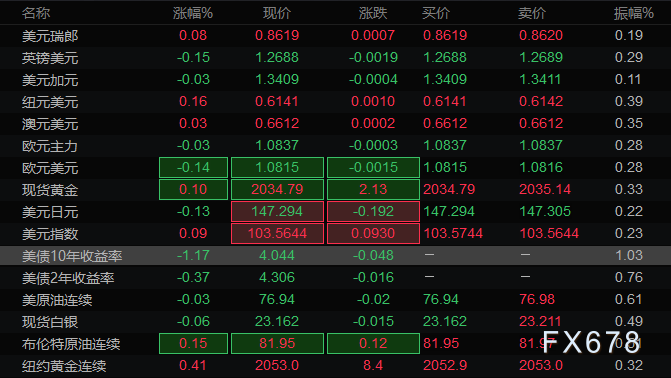Click the 买价 column header
This screenshot has height=378, width=671.
point(436,13)
